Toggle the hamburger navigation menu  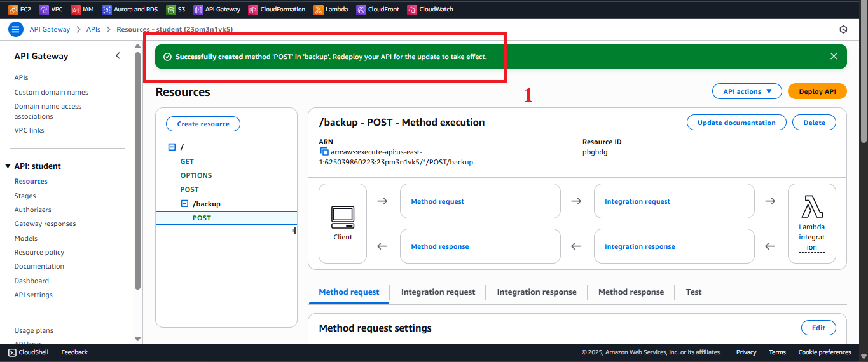[16, 29]
